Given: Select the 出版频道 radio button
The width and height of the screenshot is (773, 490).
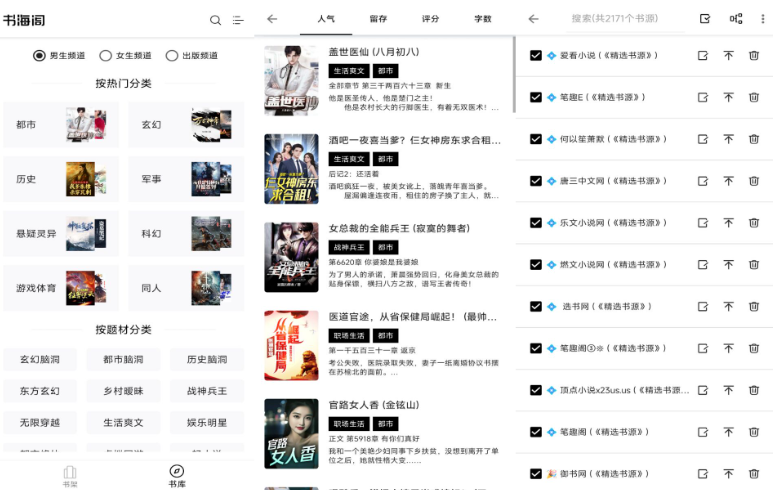Looking at the screenshot, I should pos(172,56).
